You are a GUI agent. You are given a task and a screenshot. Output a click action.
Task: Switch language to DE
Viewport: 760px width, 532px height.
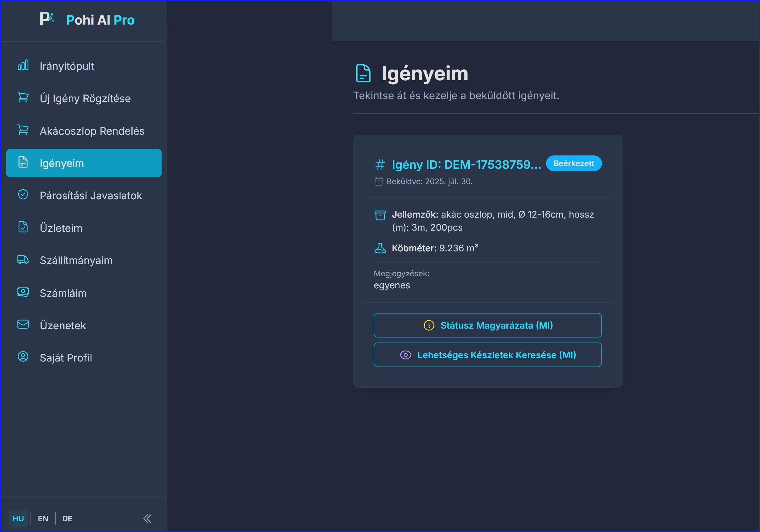point(67,518)
